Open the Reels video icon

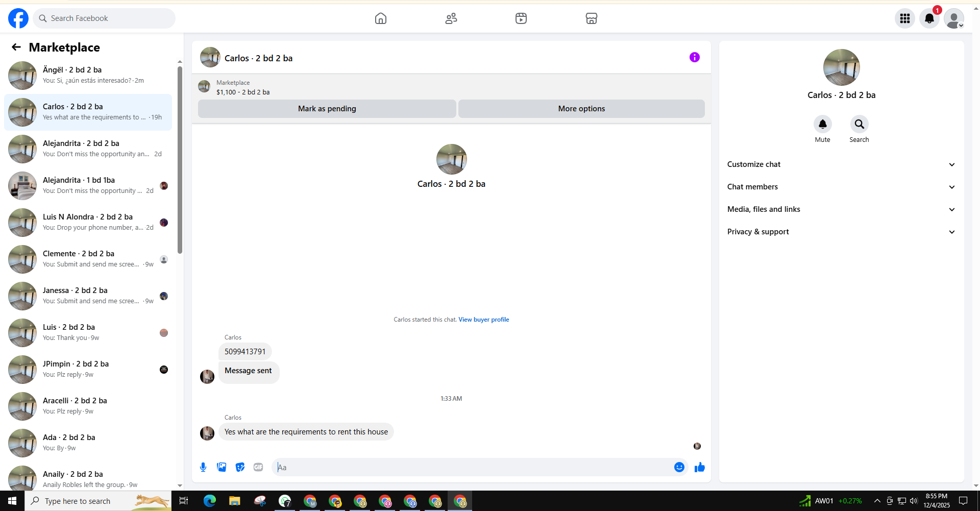coord(521,18)
